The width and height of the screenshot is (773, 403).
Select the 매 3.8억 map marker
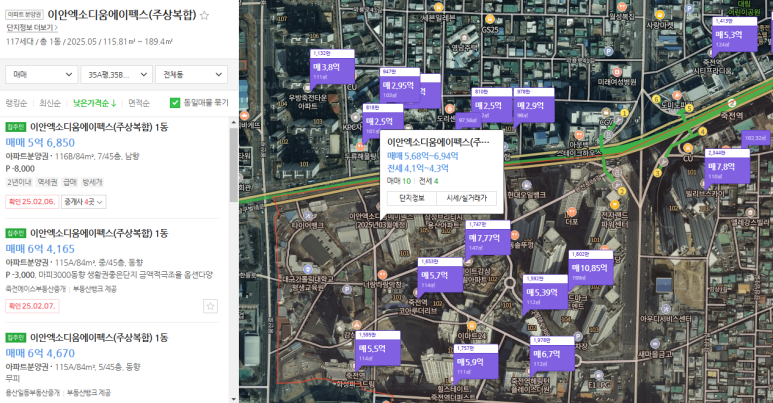click(x=332, y=68)
